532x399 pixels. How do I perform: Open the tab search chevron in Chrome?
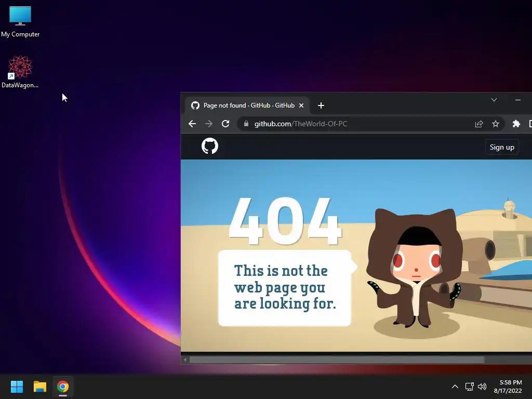point(494,100)
